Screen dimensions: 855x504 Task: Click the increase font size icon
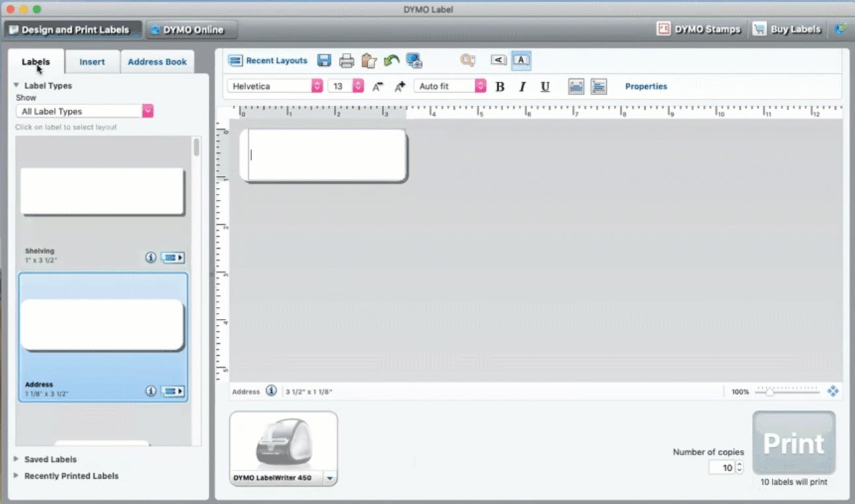400,87
